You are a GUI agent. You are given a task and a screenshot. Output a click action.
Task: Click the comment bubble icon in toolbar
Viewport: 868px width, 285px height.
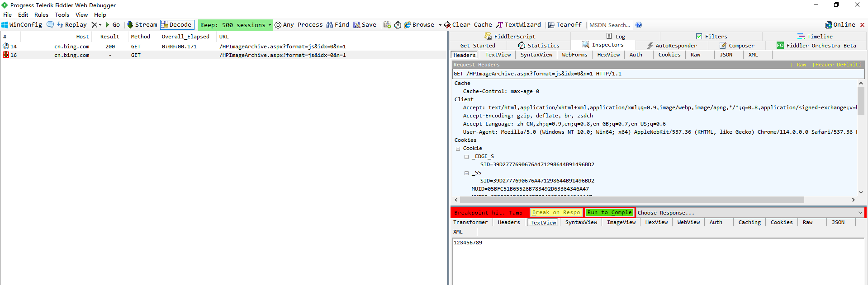point(50,25)
